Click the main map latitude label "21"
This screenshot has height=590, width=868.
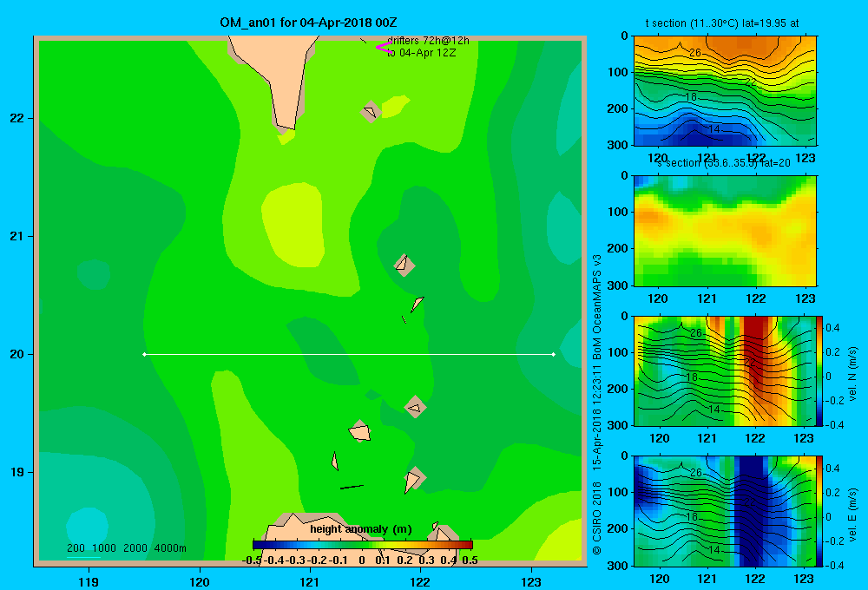pyautogui.click(x=17, y=236)
